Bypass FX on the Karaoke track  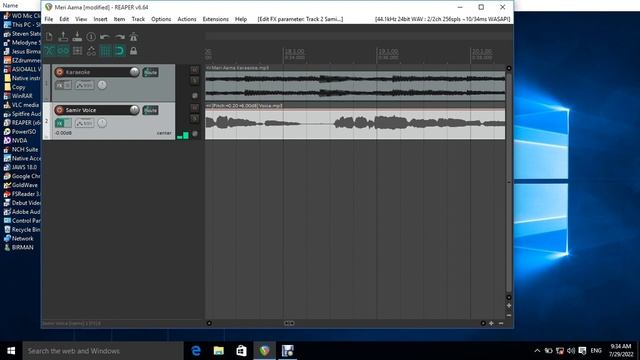[x=68, y=85]
